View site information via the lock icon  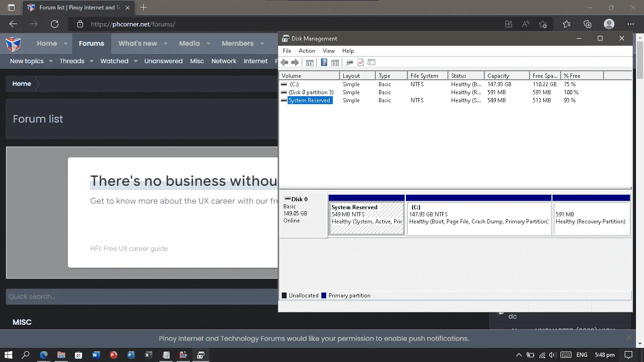point(80,24)
